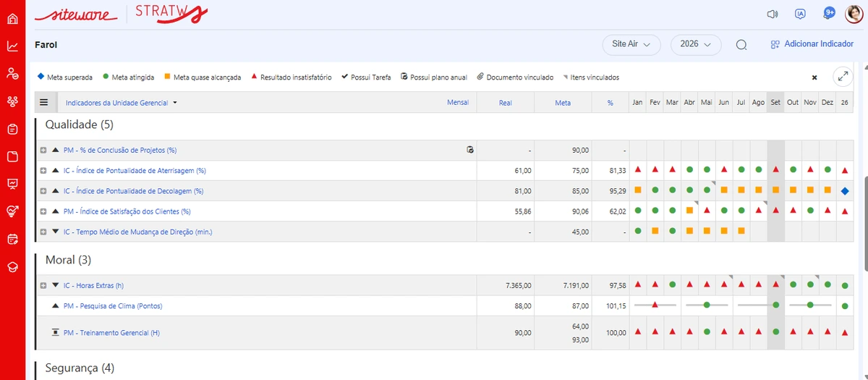Click the Segurança (4) group heading
This screenshot has width=868, height=380.
tap(80, 368)
